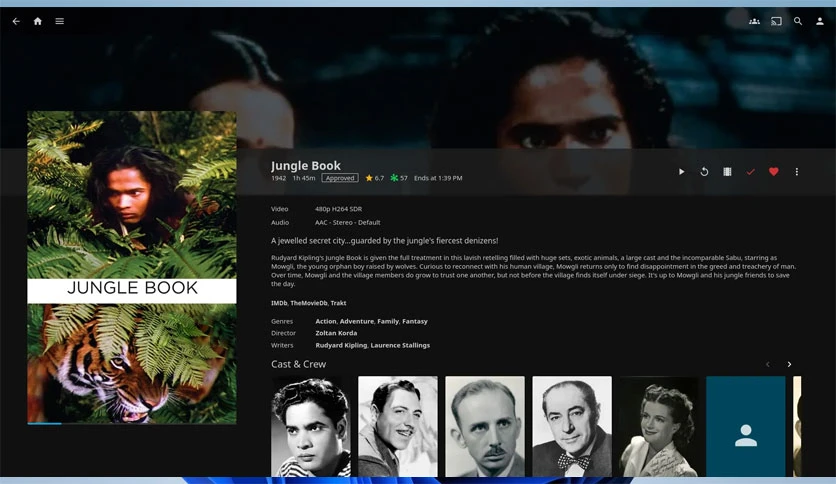Browse the Action genre

326,321
